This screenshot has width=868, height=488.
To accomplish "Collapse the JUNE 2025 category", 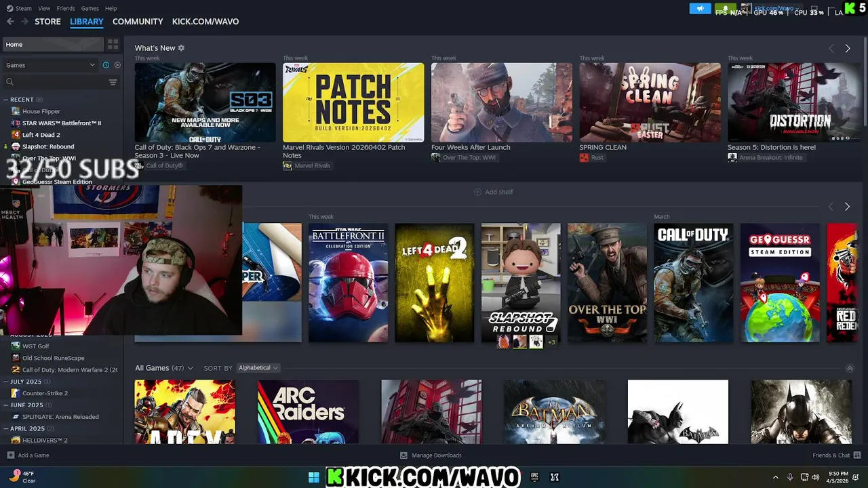I will click(x=26, y=405).
